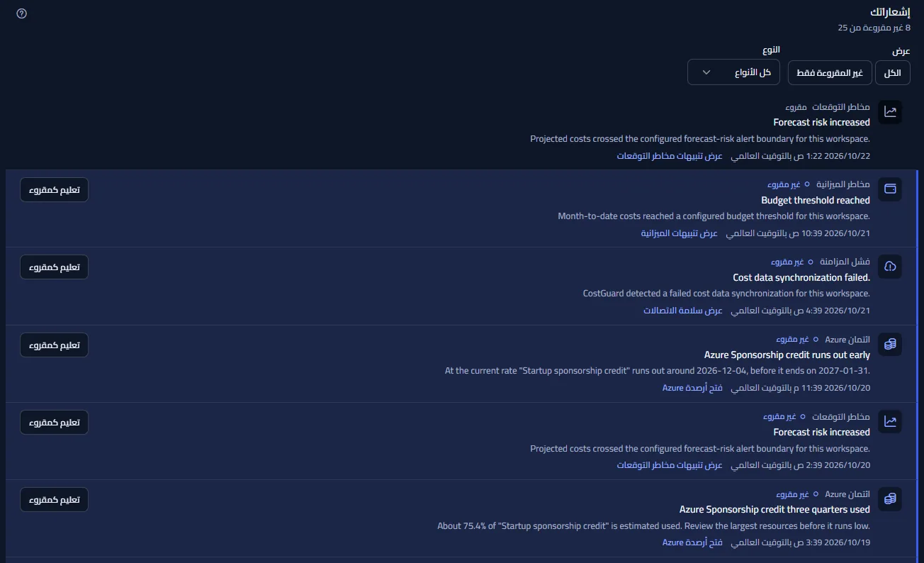Click the مخاطر الميزانية category label
Viewport: 924px width, 563px height.
[x=843, y=184]
